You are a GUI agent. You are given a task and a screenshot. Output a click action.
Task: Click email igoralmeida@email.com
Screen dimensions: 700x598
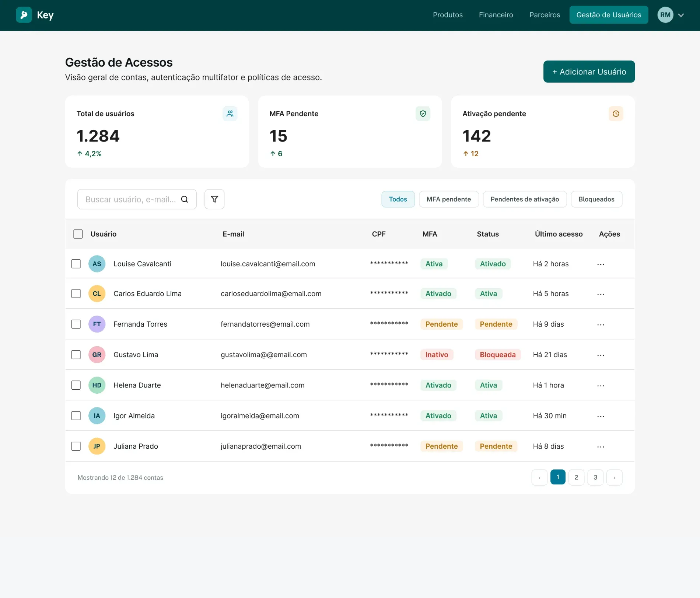point(260,416)
